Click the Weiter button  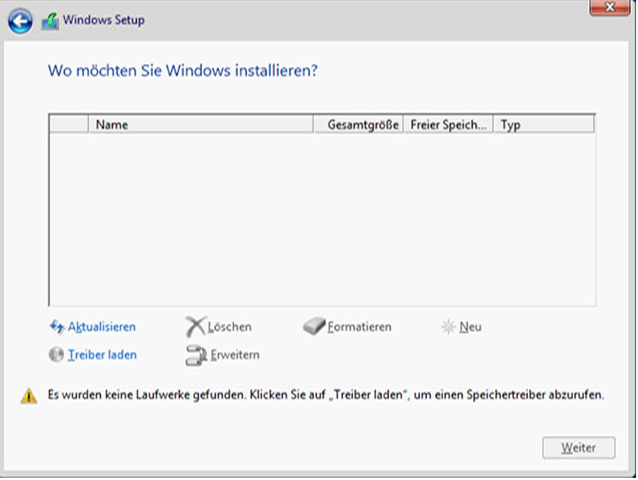(x=579, y=448)
